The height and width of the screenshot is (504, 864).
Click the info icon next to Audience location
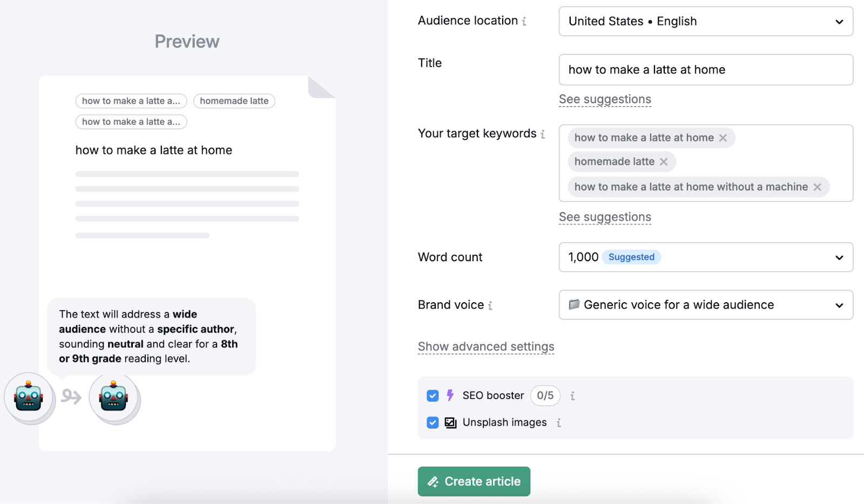pos(525,21)
